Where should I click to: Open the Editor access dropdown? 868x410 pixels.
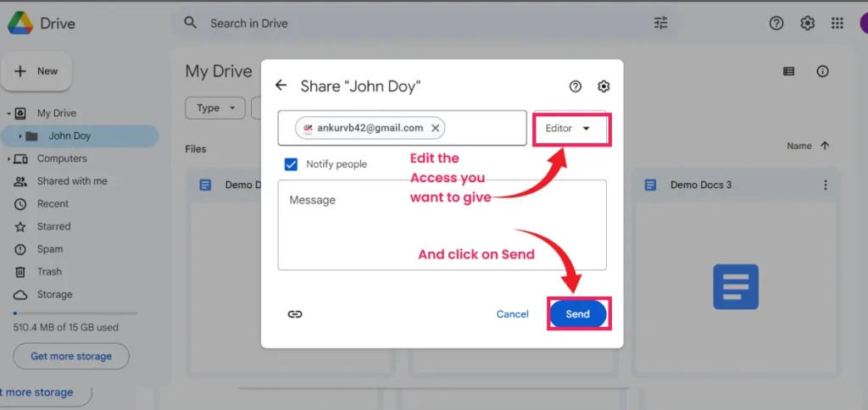click(569, 129)
